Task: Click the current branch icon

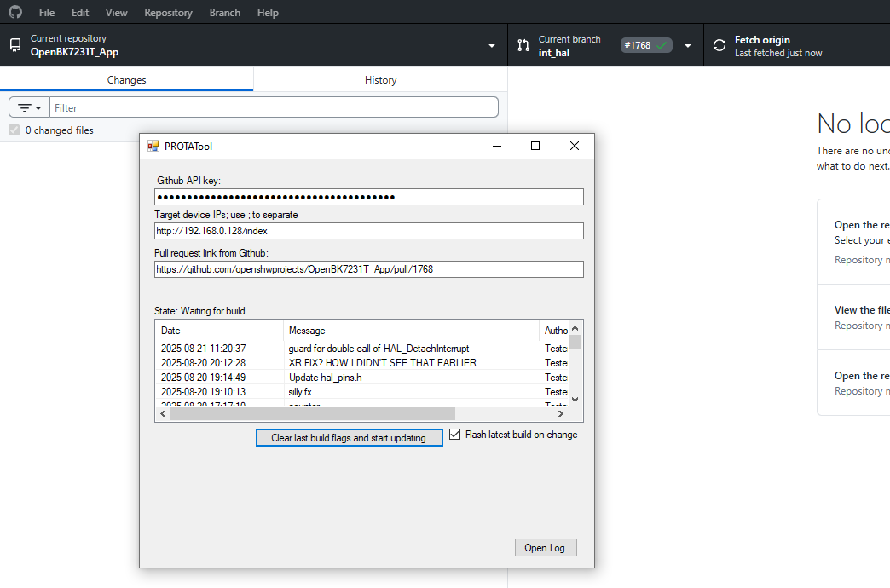Action: 523,45
